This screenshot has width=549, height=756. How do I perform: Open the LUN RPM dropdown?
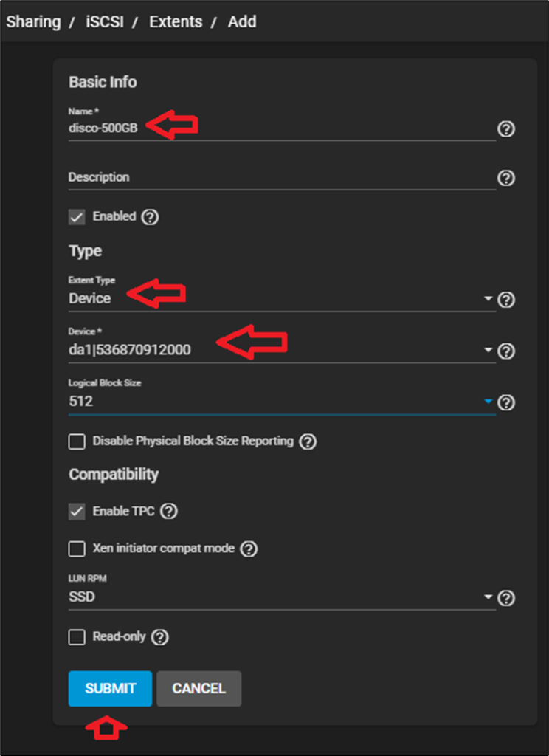point(280,597)
